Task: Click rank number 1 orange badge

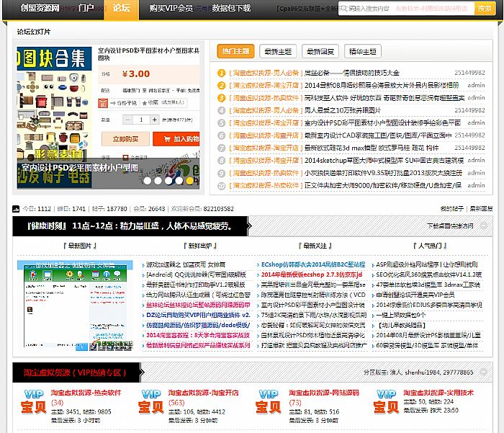Action: [x=222, y=73]
